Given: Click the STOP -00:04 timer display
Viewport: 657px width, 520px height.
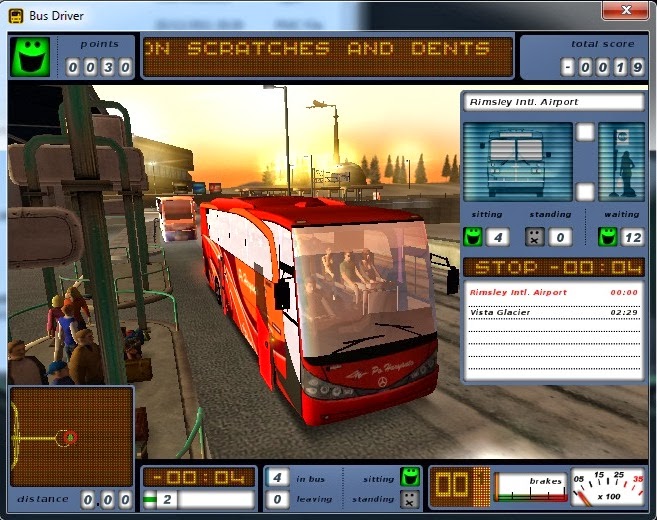Looking at the screenshot, I should [x=554, y=267].
